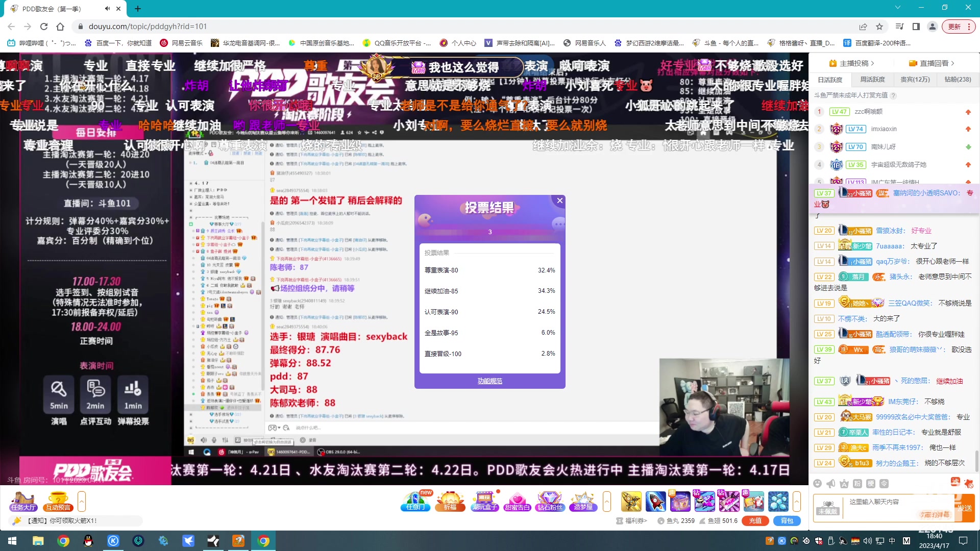Select the blue crystal cluster gift
Image resolution: width=980 pixels, height=551 pixels.
778,502
